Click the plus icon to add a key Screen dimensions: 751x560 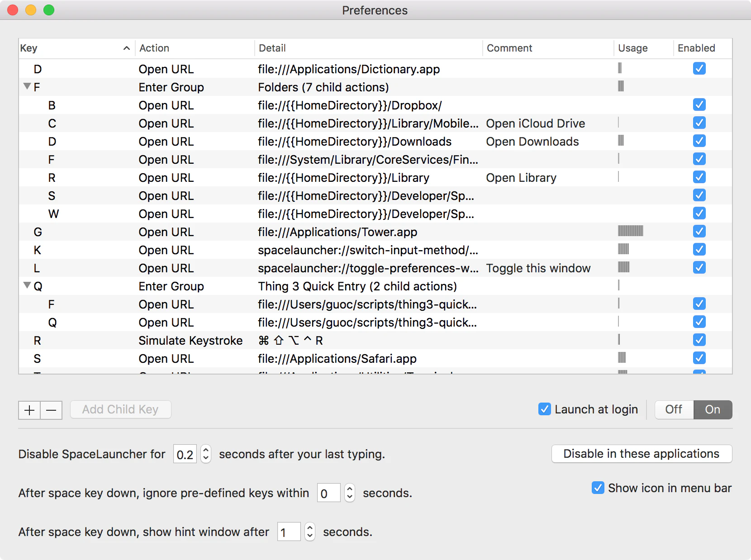(x=29, y=410)
